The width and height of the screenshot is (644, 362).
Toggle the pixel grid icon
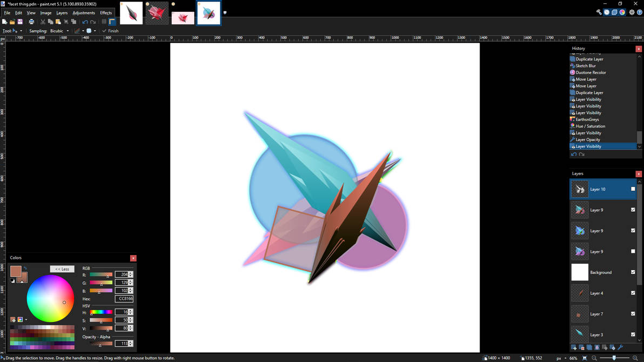coord(104,22)
